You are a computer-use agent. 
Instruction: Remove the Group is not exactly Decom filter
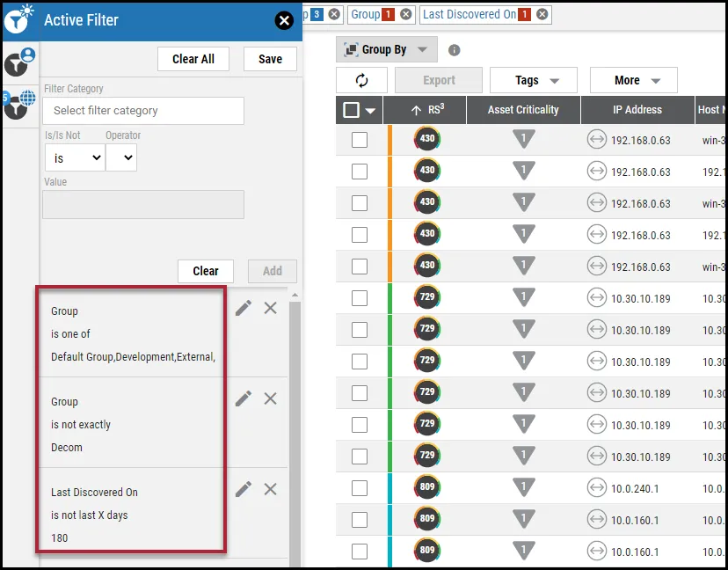[x=270, y=398]
